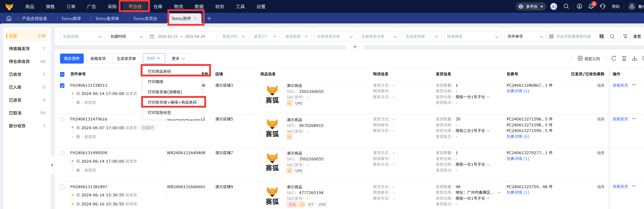
Task: Toggle the select-all checkbox in the table header
Action: [x=62, y=74]
